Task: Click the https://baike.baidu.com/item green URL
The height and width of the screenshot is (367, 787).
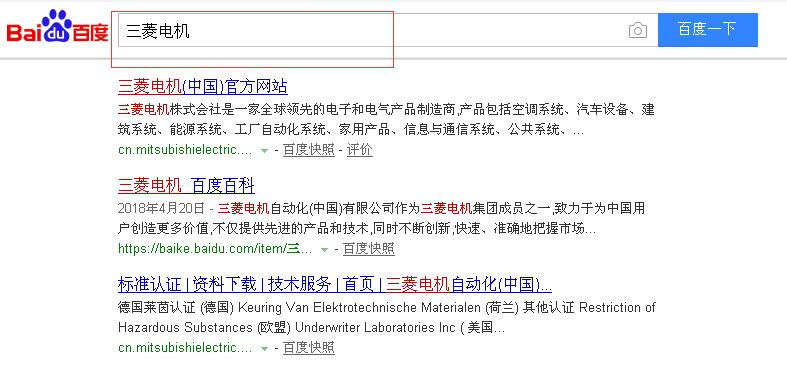Action: [215, 249]
